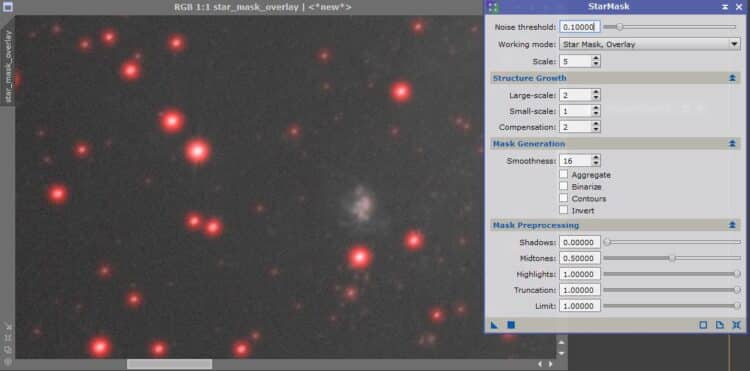This screenshot has width=750, height=371.
Task: Enable the Binarize checkbox
Action: (563, 186)
